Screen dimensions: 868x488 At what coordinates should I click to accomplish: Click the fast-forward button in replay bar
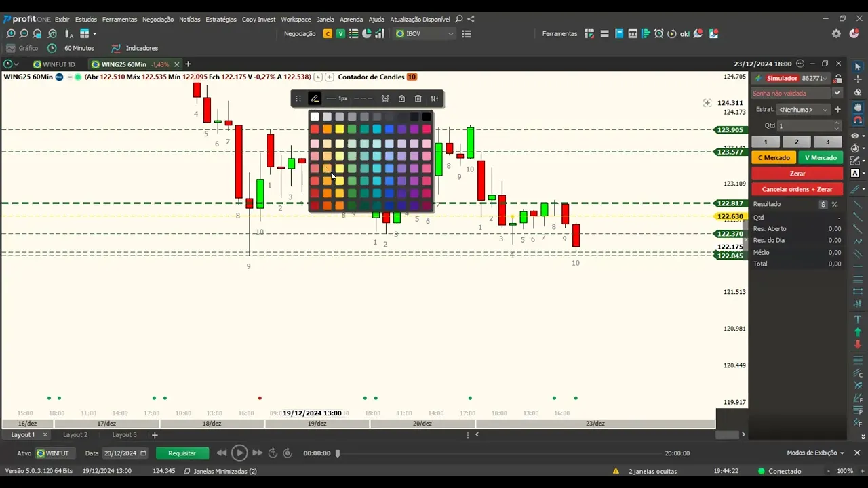257,453
